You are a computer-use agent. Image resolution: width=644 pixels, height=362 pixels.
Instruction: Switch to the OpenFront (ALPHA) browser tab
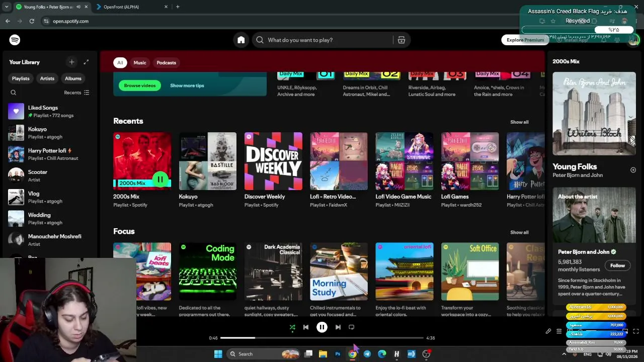pyautogui.click(x=132, y=7)
